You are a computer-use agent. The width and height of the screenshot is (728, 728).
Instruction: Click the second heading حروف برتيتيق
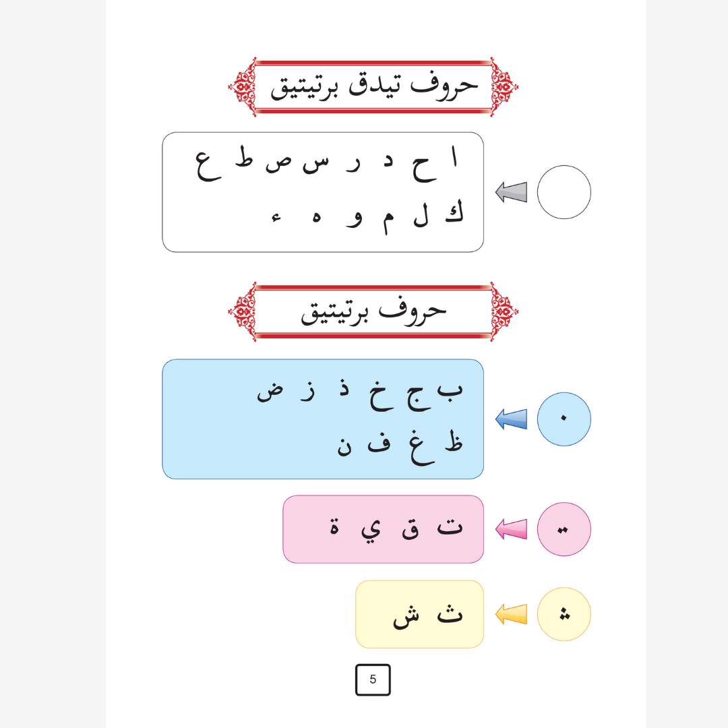373,310
